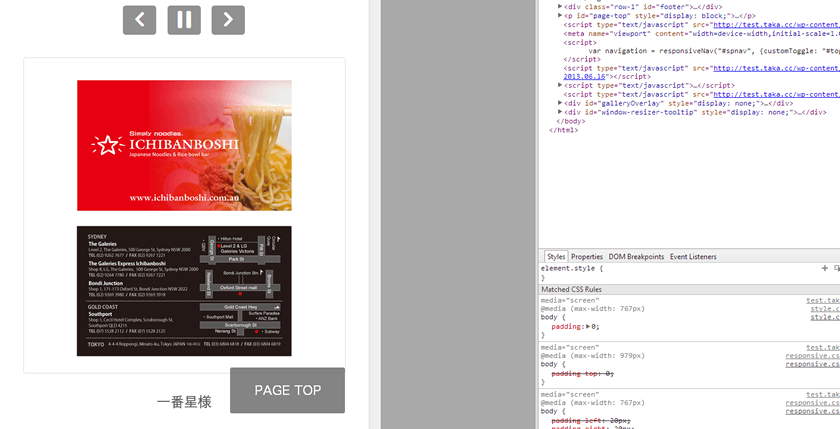The width and height of the screenshot is (840, 429).
Task: Expand the window-resizer-tooltip div node
Action: point(560,112)
